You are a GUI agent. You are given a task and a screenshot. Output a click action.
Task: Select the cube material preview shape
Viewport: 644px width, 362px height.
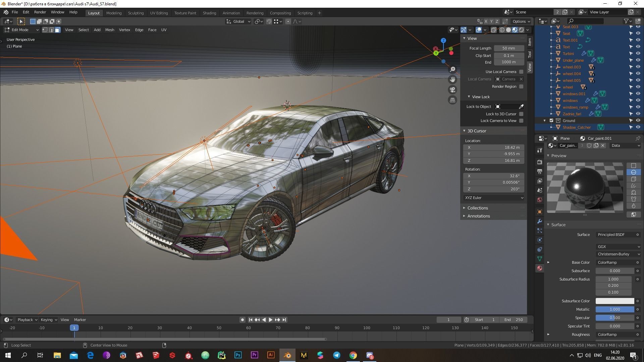pos(634,179)
